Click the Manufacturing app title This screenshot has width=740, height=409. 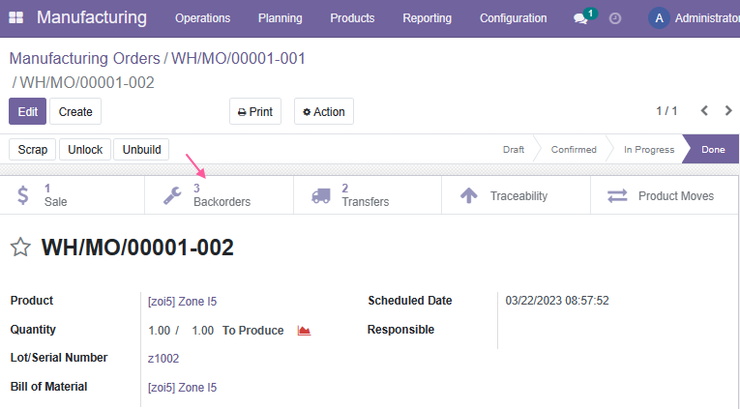click(92, 18)
